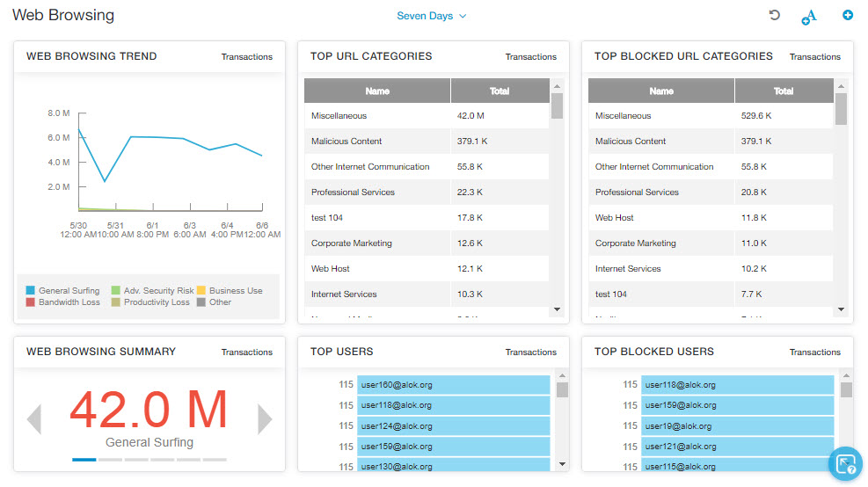
Task: Go to previous web browsing summary
Action: [x=34, y=419]
